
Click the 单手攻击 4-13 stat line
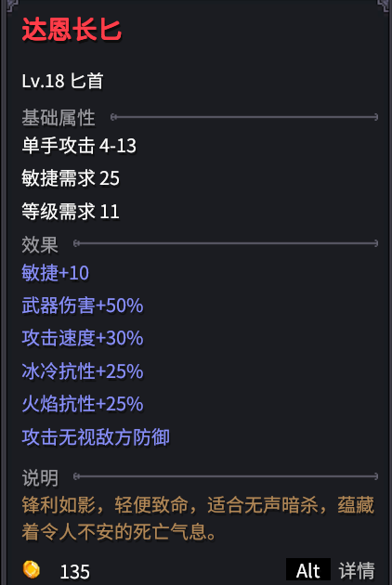click(x=79, y=145)
